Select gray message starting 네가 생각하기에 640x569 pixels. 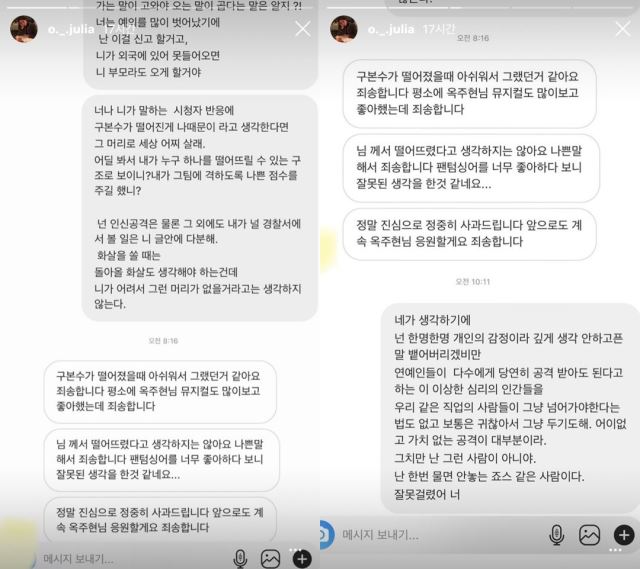(x=510, y=408)
